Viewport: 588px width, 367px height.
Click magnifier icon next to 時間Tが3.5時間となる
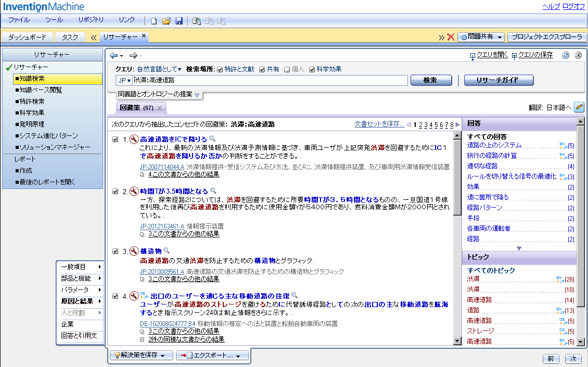[x=213, y=190]
